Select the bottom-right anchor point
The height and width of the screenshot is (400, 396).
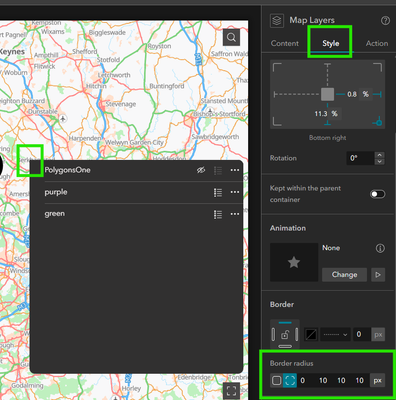(378, 122)
